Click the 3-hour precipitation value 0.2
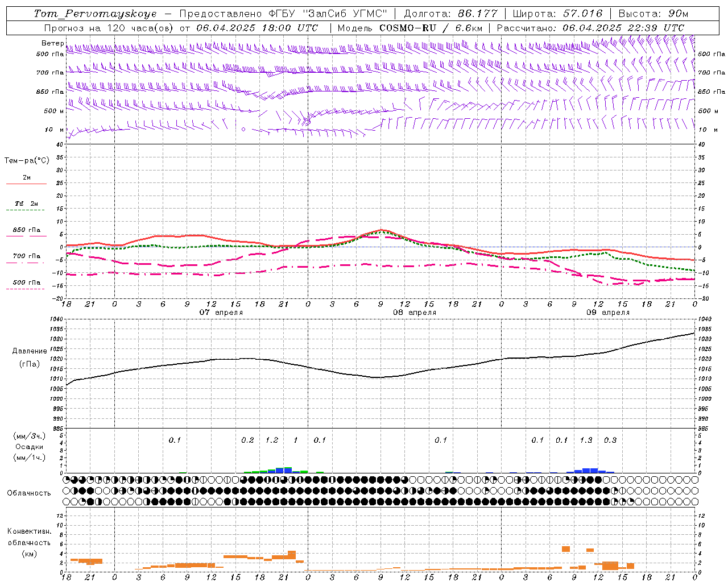Screen dimensions: 728x582 coord(247,440)
